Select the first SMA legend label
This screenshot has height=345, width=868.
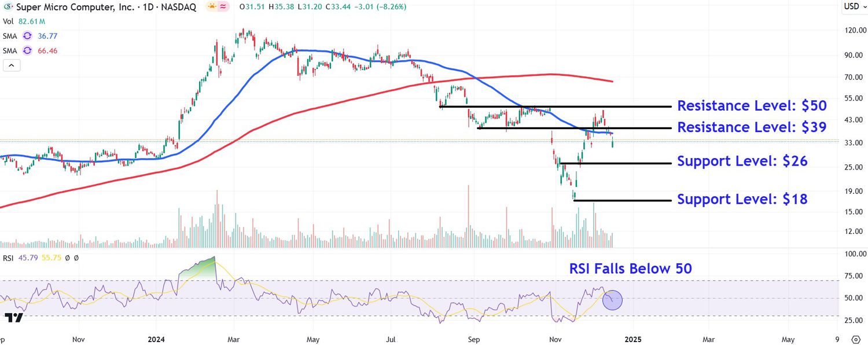tap(10, 36)
